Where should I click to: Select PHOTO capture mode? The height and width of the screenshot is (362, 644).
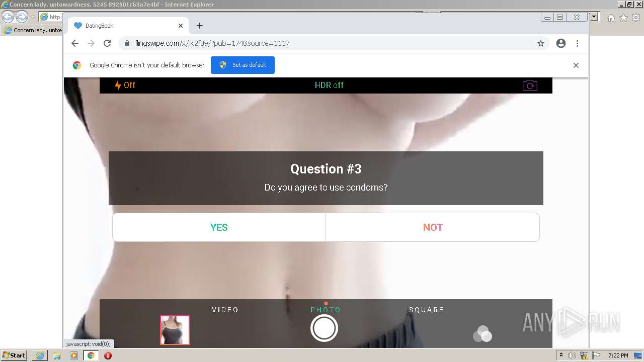326,310
